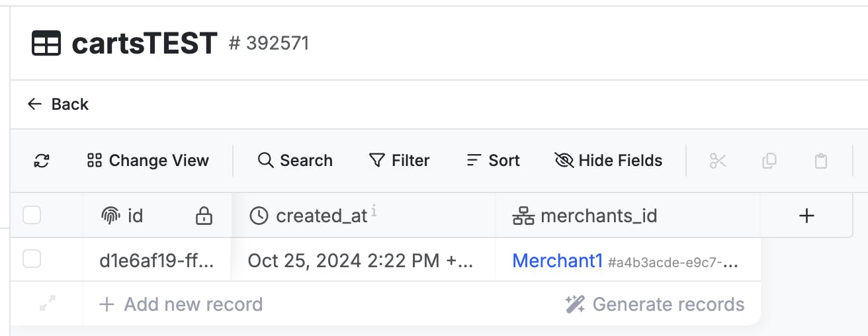Click the refresh records icon
Viewport: 868px width, 336px height.
click(42, 161)
